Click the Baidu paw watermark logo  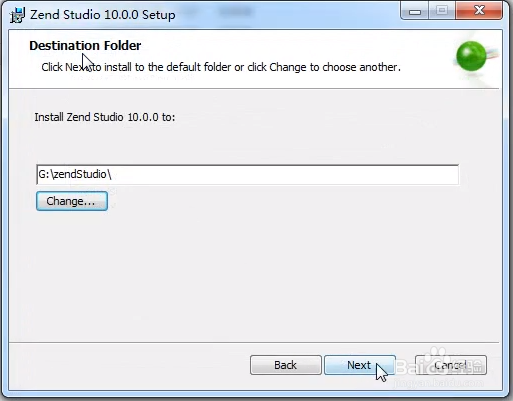pyautogui.click(x=437, y=356)
